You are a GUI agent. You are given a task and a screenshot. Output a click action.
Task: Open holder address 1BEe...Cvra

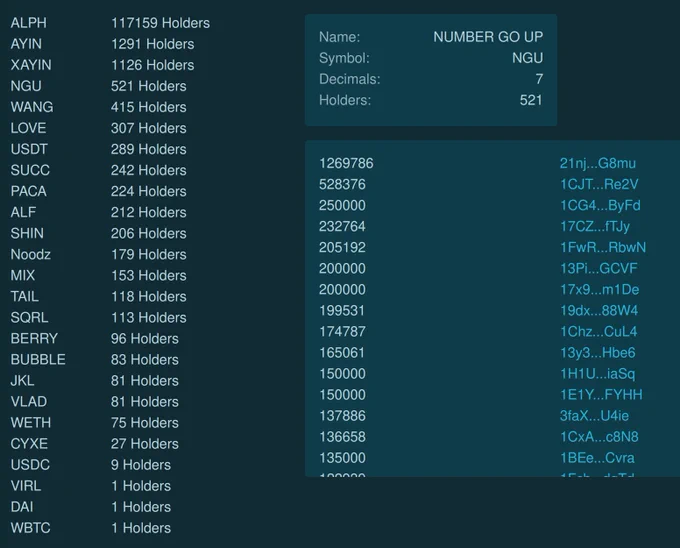[x=597, y=457]
